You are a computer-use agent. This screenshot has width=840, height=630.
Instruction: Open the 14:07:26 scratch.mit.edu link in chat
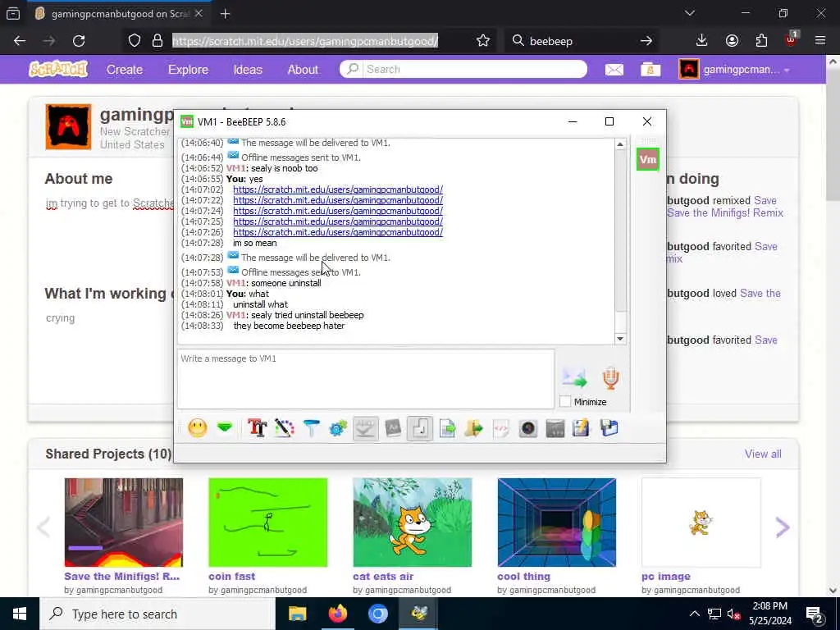click(338, 232)
